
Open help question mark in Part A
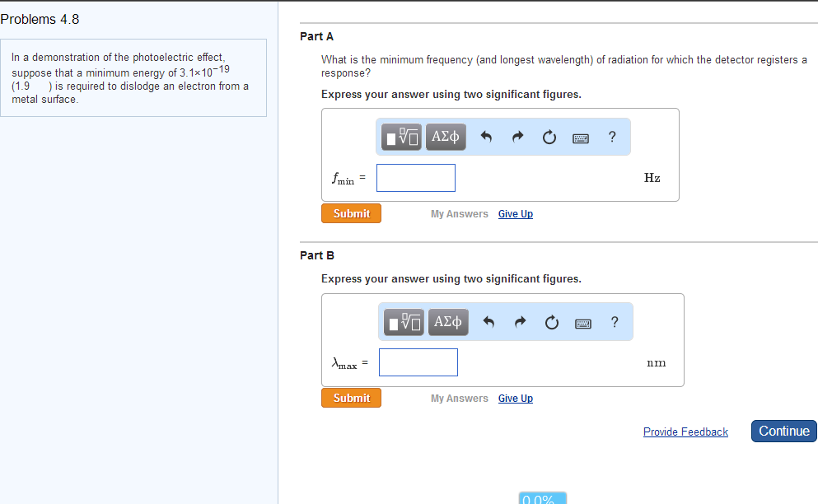tap(612, 137)
